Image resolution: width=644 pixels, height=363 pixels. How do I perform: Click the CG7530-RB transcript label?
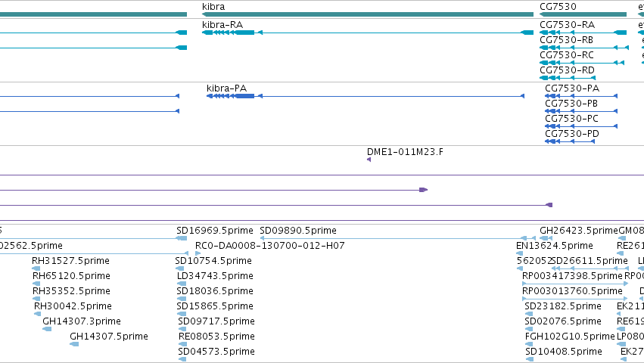566,40
